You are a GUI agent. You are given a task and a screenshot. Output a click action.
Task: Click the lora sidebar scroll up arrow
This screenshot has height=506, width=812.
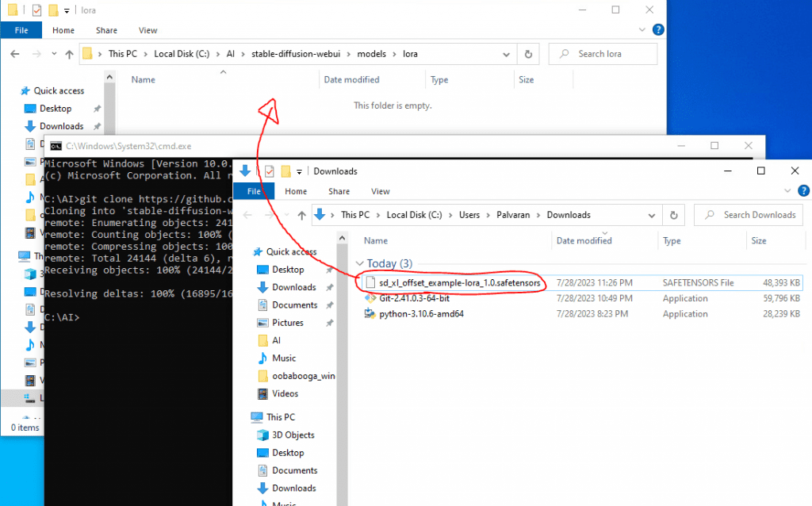109,77
